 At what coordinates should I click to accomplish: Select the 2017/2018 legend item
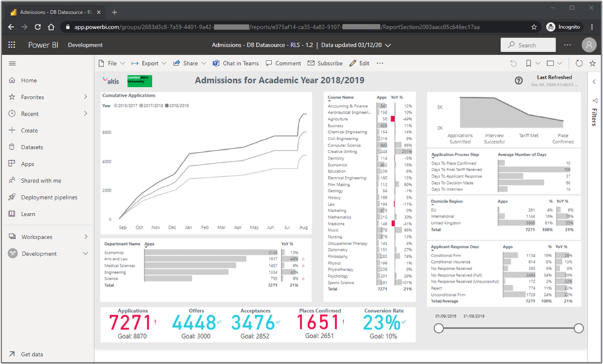pos(151,105)
